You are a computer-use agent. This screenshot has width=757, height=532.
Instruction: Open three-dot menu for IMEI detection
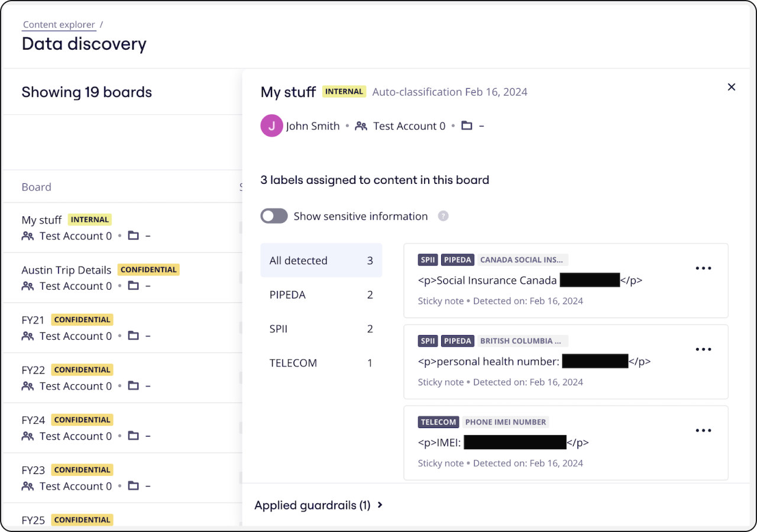[703, 430]
